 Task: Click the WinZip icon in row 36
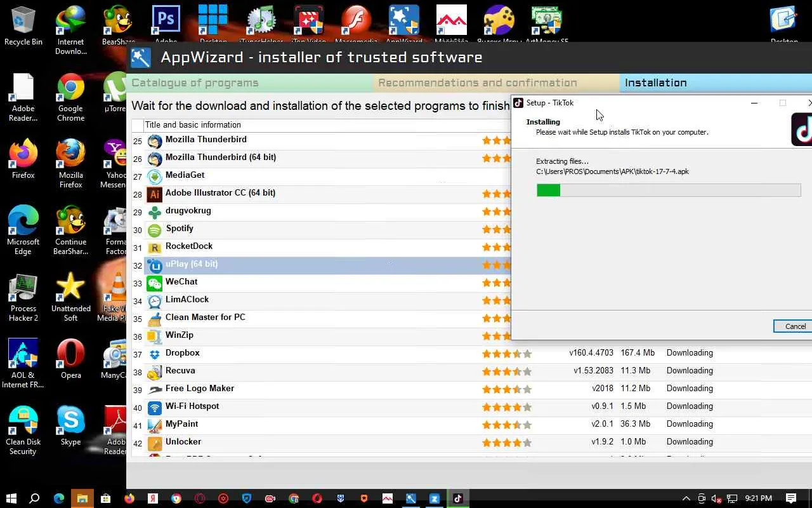click(154, 337)
